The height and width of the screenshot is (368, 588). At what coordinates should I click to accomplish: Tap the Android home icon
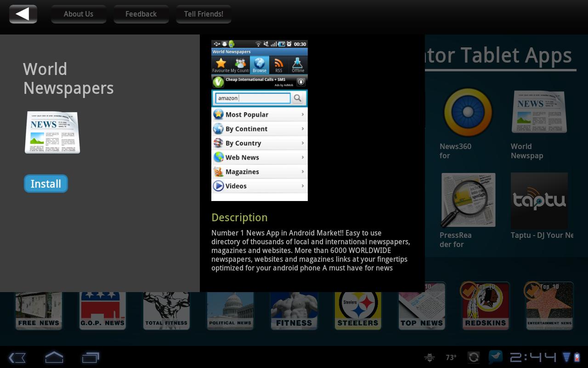tap(54, 357)
